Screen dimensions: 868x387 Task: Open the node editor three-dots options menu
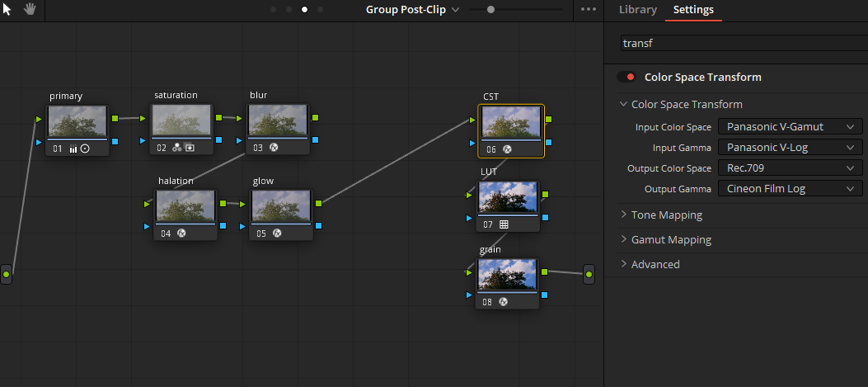589,9
